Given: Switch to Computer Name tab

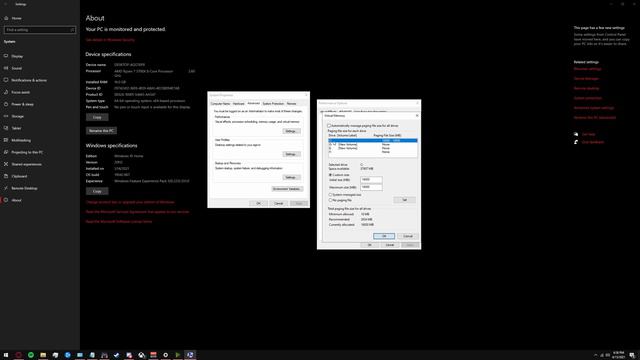Looking at the screenshot, I should click(220, 104).
